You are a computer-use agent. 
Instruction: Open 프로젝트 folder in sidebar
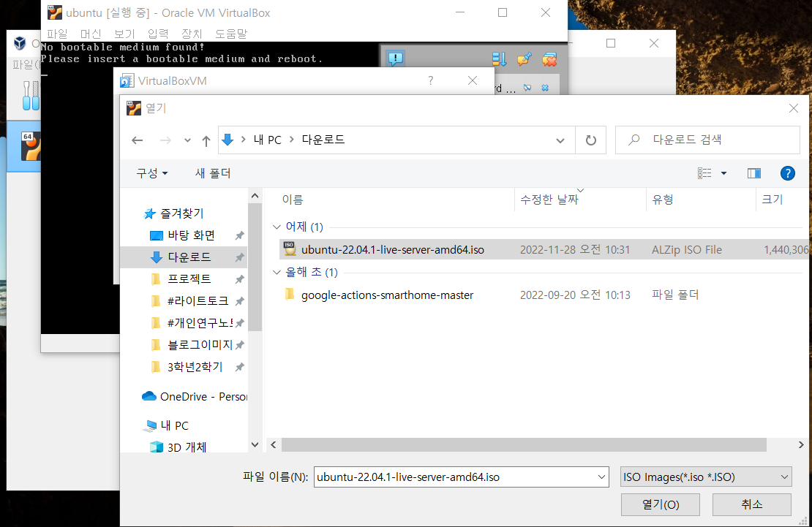(x=189, y=279)
